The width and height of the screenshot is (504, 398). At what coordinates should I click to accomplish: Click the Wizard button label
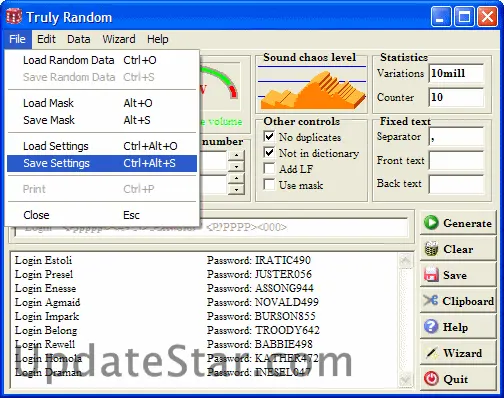[463, 353]
